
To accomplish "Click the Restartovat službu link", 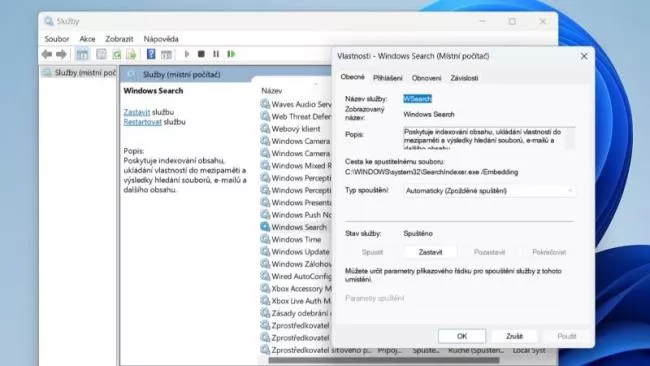I will (143, 122).
